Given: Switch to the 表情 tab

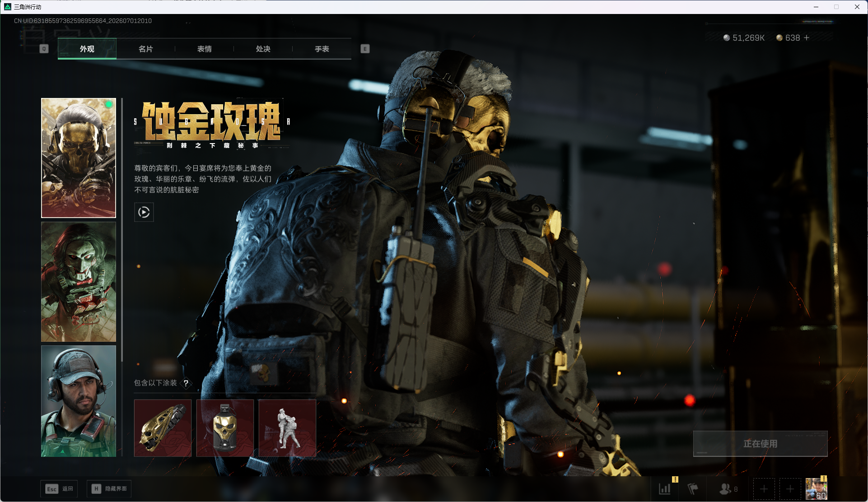Looking at the screenshot, I should pos(204,49).
